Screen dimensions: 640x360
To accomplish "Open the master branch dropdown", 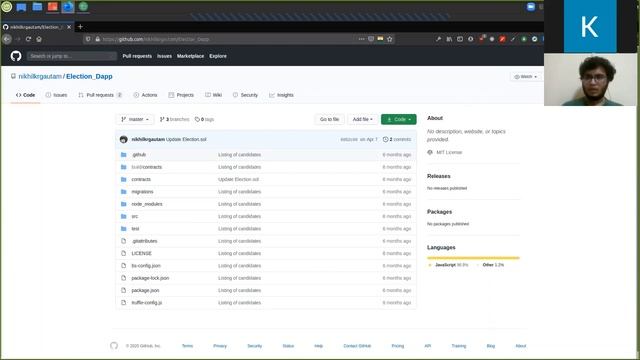I will (135, 120).
